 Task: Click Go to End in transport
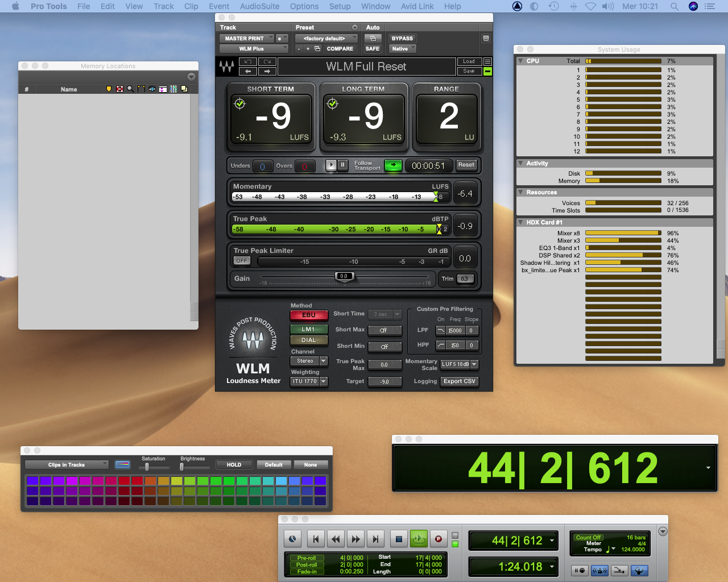(x=375, y=539)
